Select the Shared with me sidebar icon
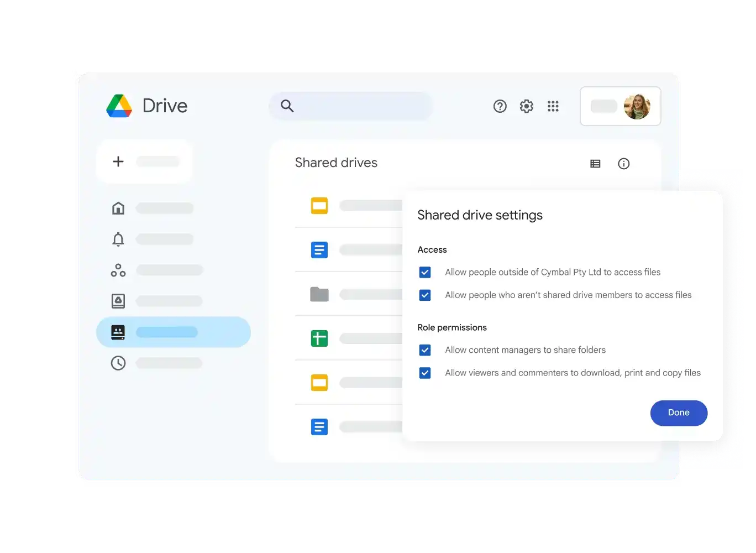This screenshot has width=756, height=553. tap(118, 270)
